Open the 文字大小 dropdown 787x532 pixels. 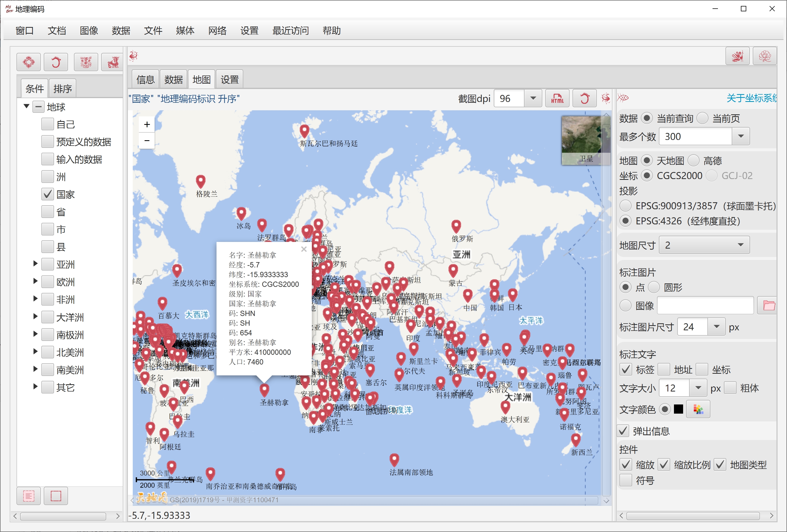[698, 387]
